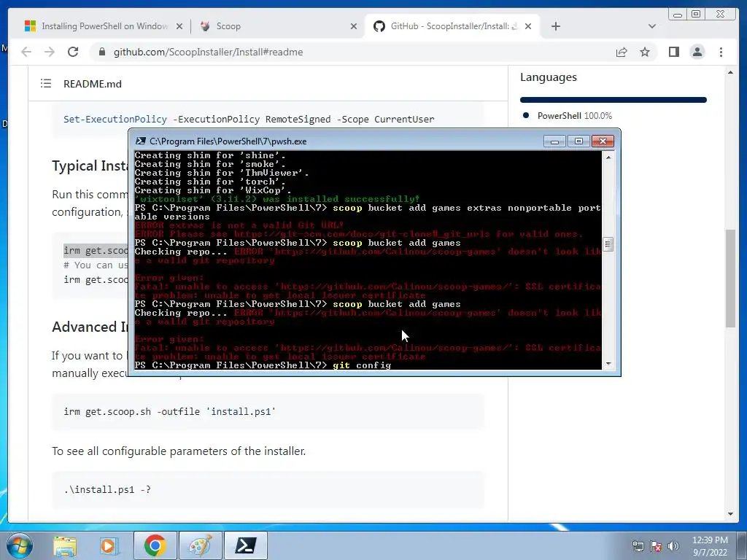Click console scrollbar down arrow
The image size is (747, 560).
[x=608, y=364]
